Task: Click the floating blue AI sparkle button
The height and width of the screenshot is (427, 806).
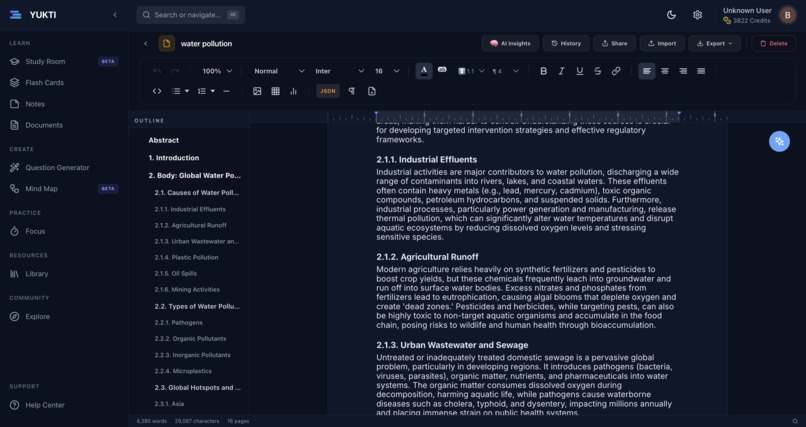Action: pos(779,141)
